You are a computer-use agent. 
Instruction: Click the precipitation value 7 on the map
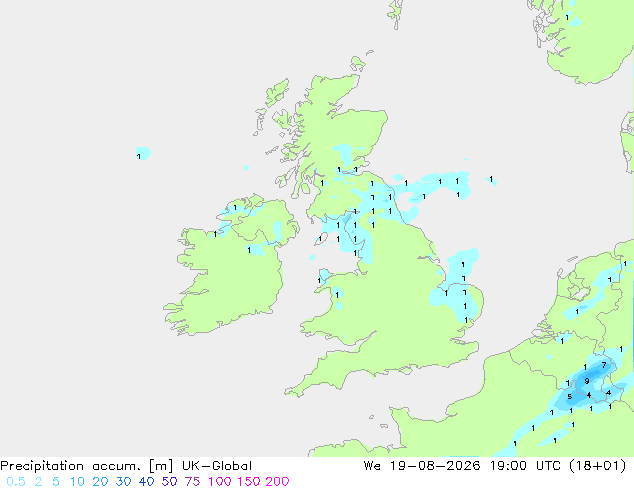point(604,365)
